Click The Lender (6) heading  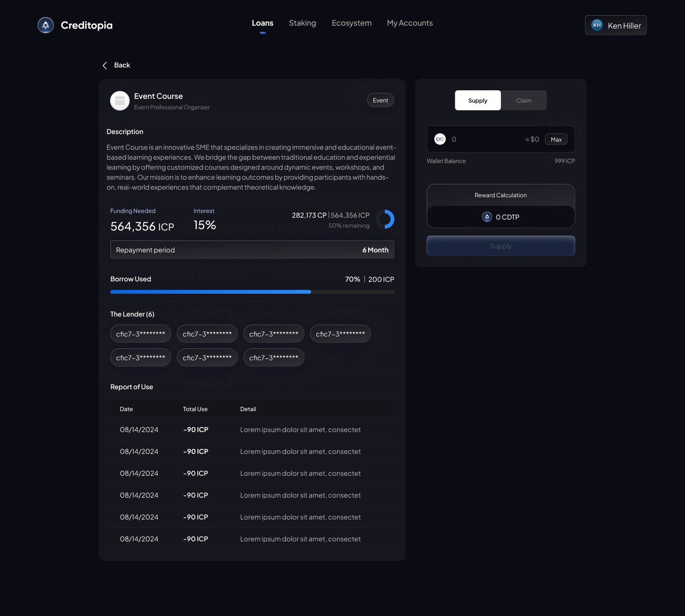pyautogui.click(x=132, y=314)
